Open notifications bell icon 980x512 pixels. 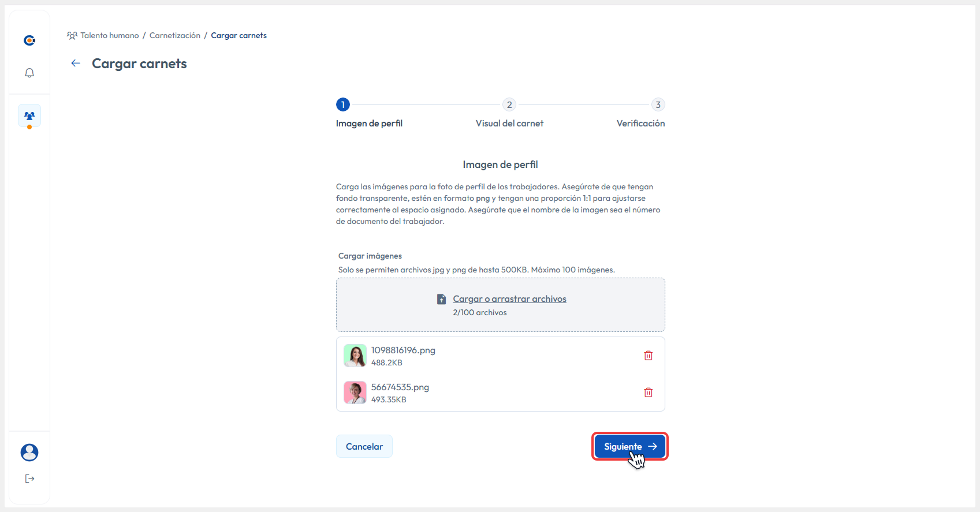[x=29, y=73]
